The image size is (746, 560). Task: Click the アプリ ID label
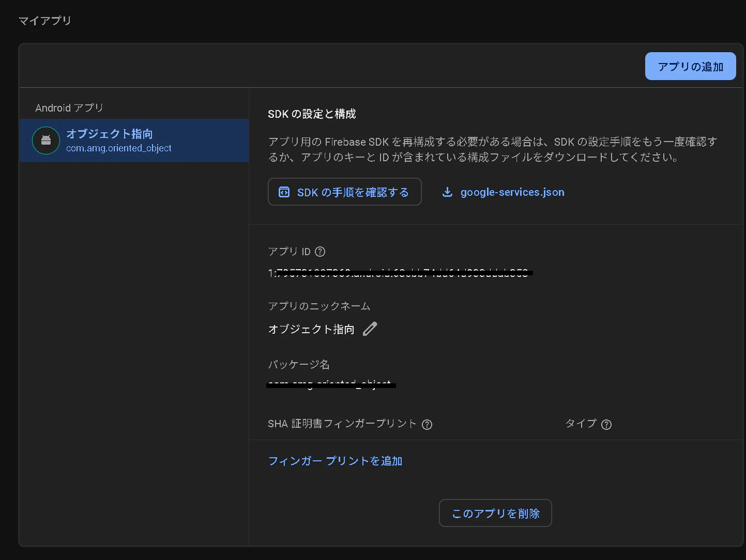[x=289, y=252]
